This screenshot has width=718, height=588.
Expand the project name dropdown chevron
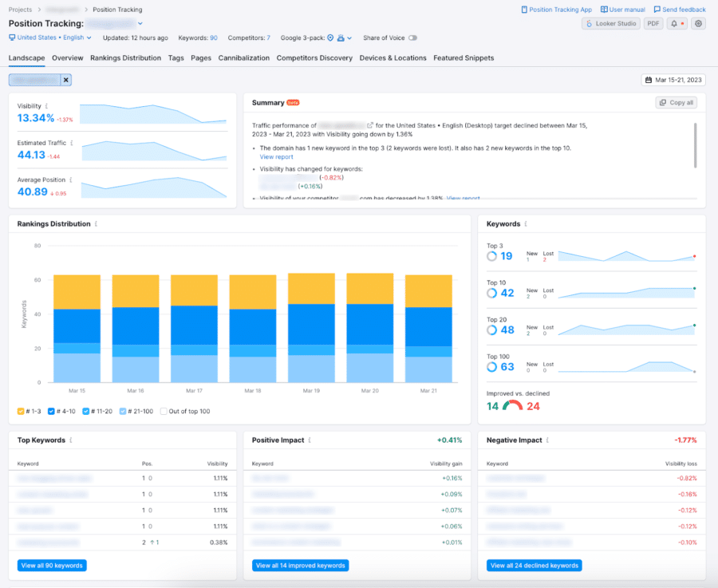click(x=140, y=23)
